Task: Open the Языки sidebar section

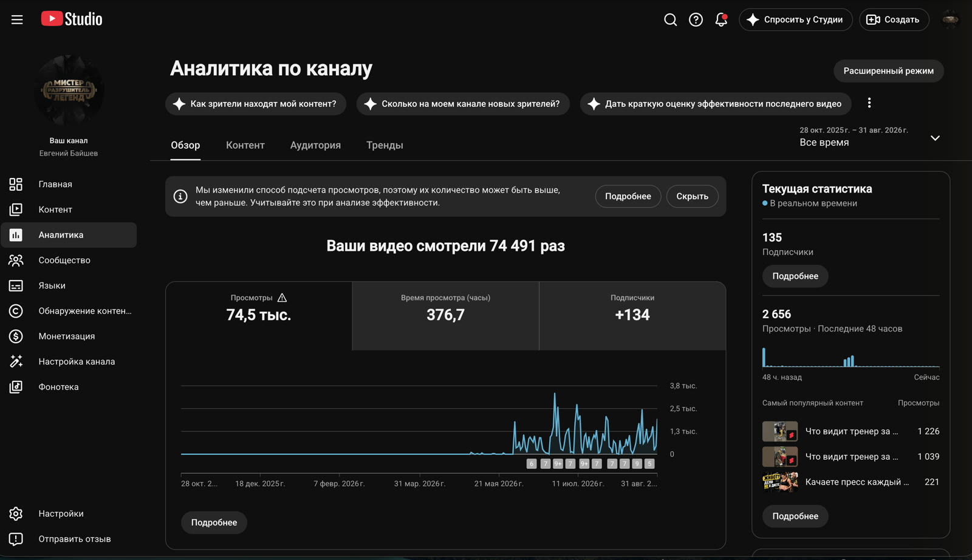Action: tap(69, 285)
